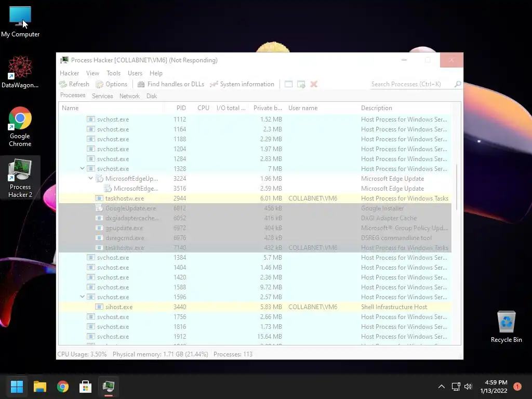Image resolution: width=532 pixels, height=399 pixels.
Task: Open the Help menu
Action: [156, 73]
